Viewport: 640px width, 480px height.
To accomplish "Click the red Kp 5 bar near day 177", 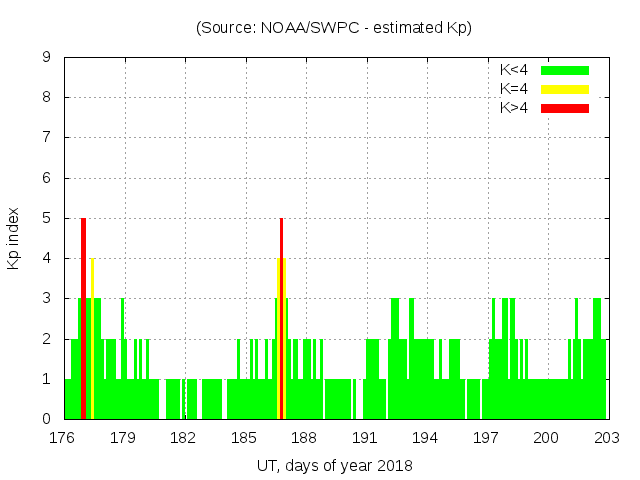I will (83, 317).
